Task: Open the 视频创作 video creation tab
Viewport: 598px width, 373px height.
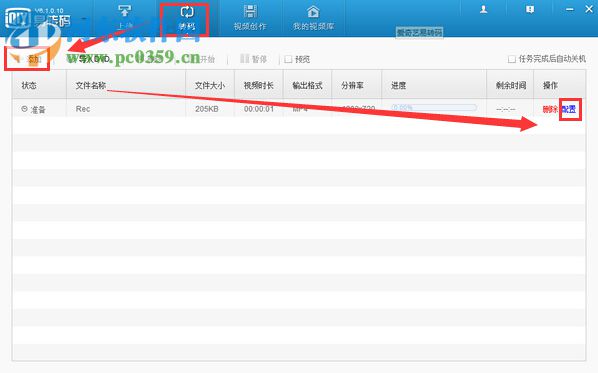Action: pyautogui.click(x=250, y=18)
